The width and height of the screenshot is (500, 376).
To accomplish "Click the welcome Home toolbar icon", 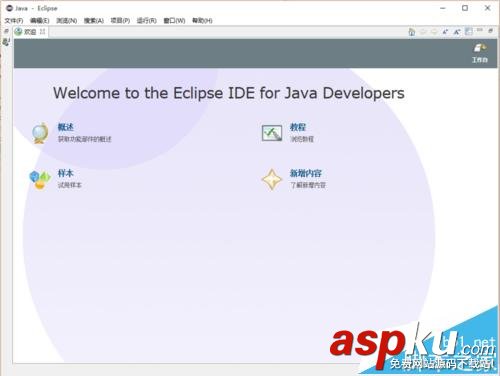I will (412, 32).
